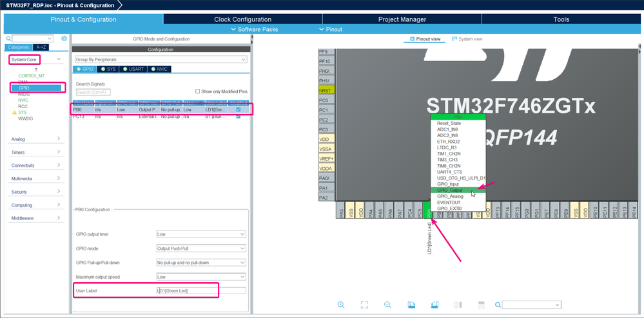Open the Pinout menu

pyautogui.click(x=331, y=30)
